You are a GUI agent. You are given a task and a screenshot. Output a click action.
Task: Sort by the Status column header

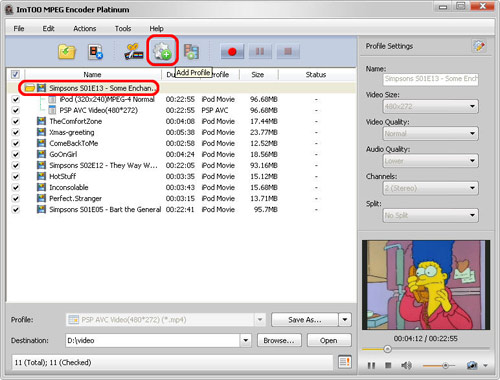tap(316, 74)
